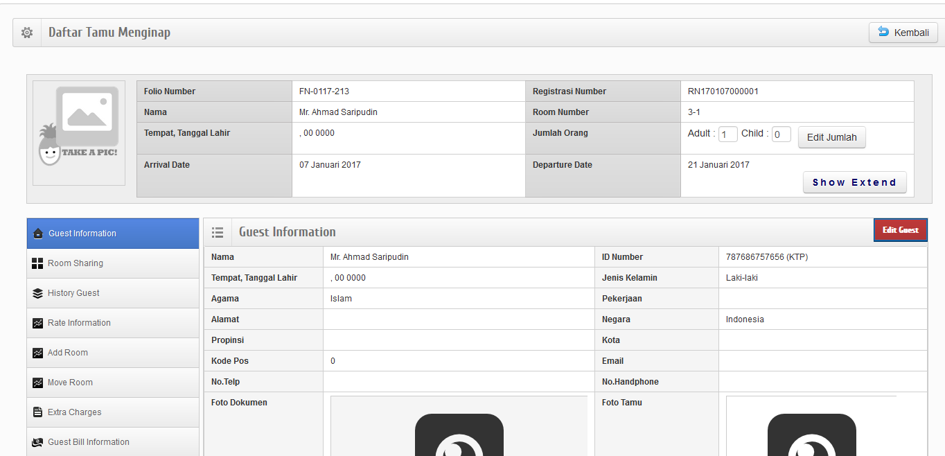Click the gear icon beside Daftar Tamu Menginap

27,33
